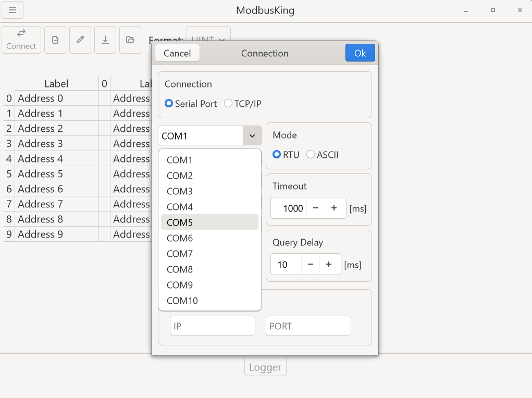Cancel the Connection dialog
The image size is (532, 398).
pos(177,53)
